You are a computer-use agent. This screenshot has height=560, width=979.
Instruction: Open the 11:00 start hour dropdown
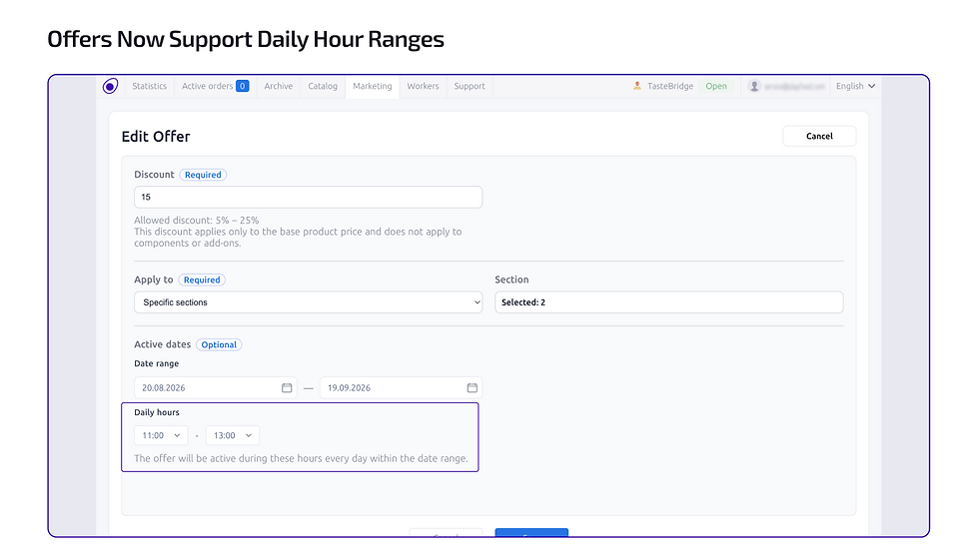coord(161,435)
